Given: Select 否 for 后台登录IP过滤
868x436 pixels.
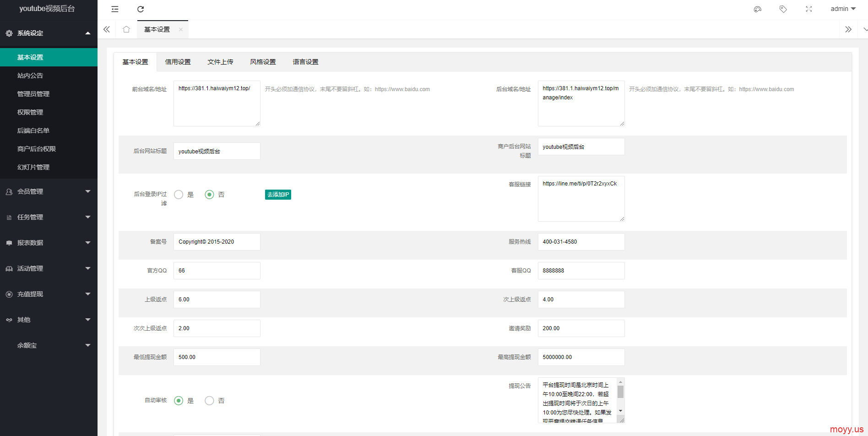Looking at the screenshot, I should click(209, 195).
